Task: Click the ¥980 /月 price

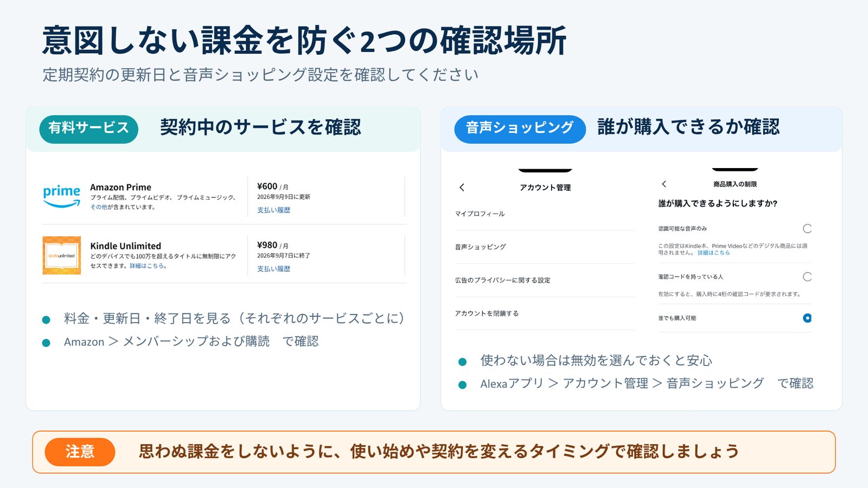Action: click(x=272, y=245)
